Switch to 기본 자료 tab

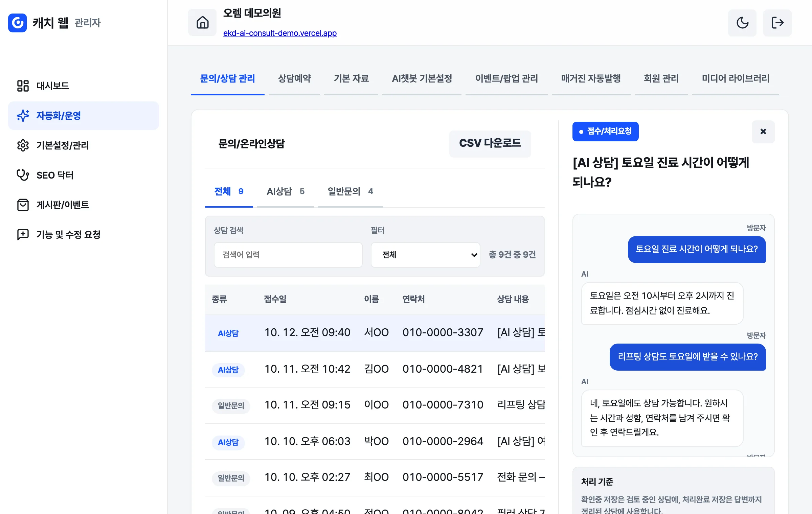click(351, 78)
